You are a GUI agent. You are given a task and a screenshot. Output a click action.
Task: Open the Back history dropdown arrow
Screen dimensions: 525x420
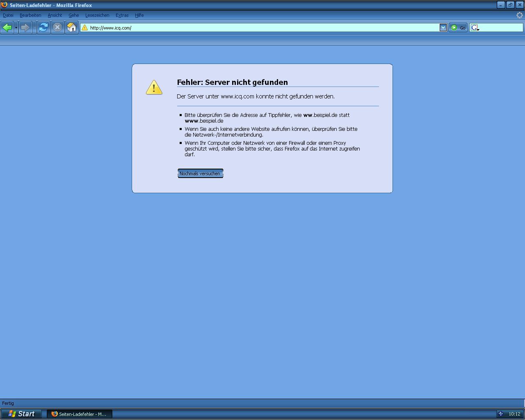point(16,27)
